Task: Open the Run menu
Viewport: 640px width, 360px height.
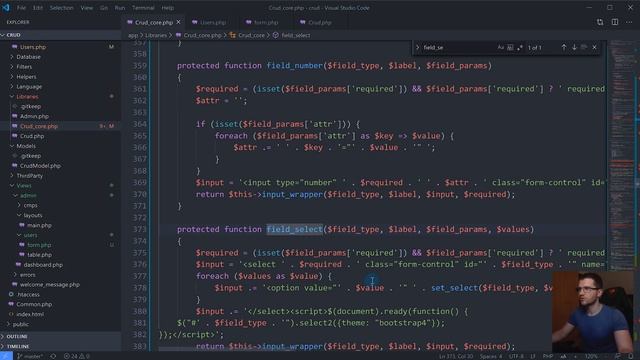Action: coord(120,8)
